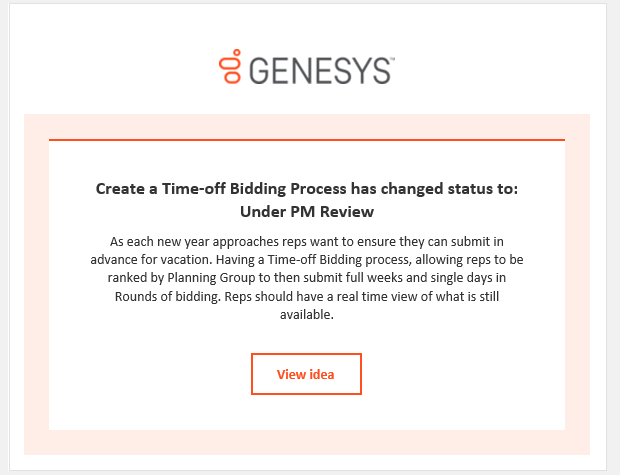Select the "Under PM Review" status text

coord(306,211)
